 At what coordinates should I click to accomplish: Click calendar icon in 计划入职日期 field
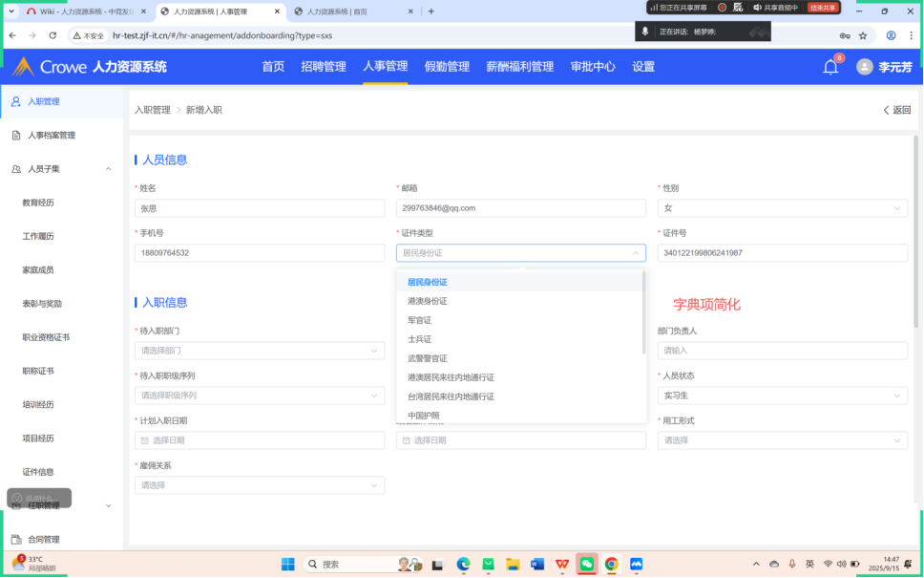(145, 440)
